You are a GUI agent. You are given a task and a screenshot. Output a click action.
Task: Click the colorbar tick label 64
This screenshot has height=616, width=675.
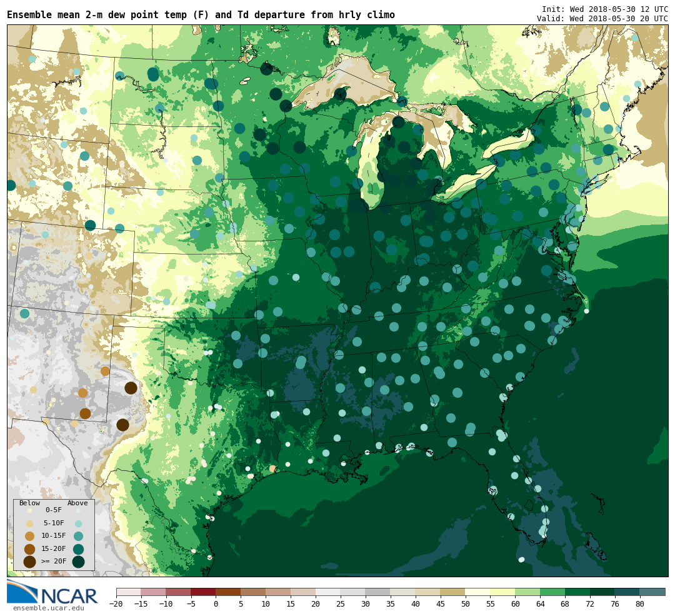(x=540, y=604)
